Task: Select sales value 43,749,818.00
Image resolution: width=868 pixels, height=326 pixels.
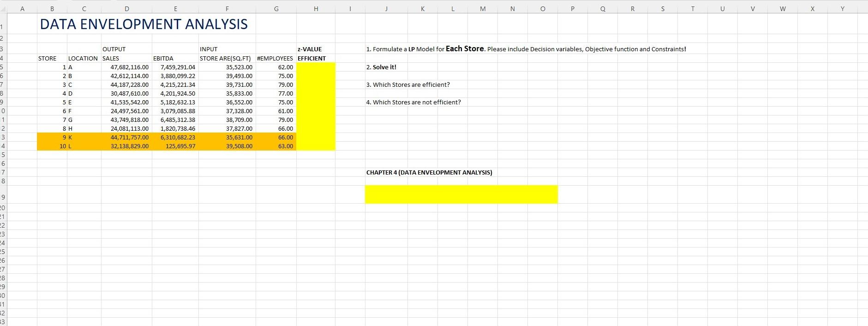Action: [x=130, y=120]
